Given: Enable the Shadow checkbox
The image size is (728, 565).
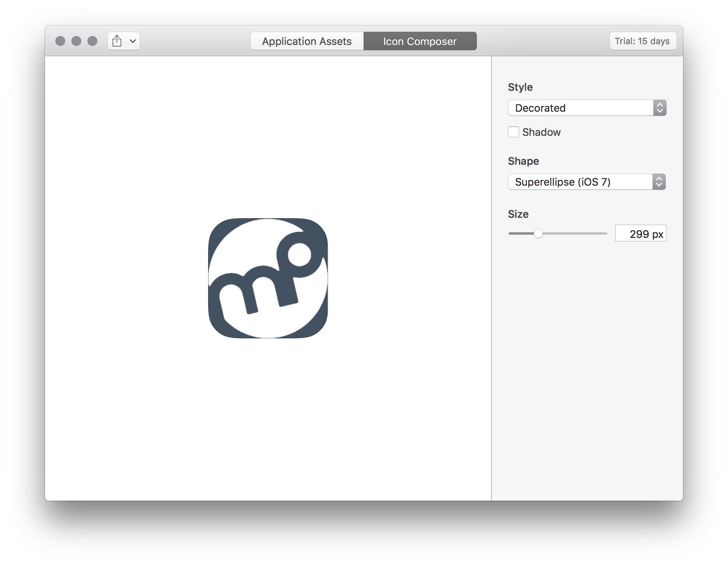Looking at the screenshot, I should click(513, 132).
